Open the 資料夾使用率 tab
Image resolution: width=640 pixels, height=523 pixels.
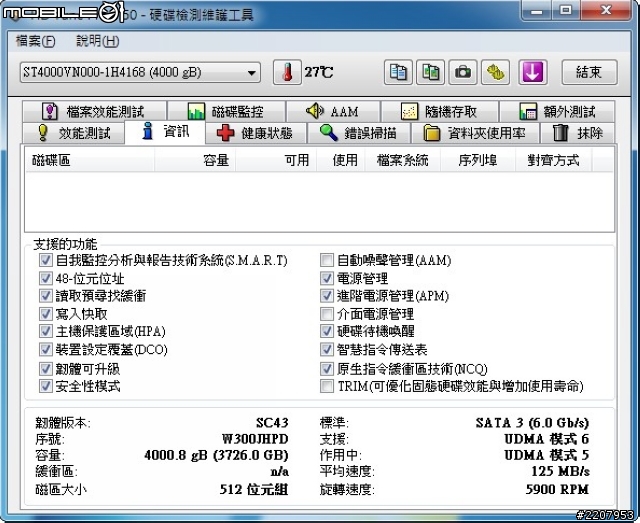[475, 133]
